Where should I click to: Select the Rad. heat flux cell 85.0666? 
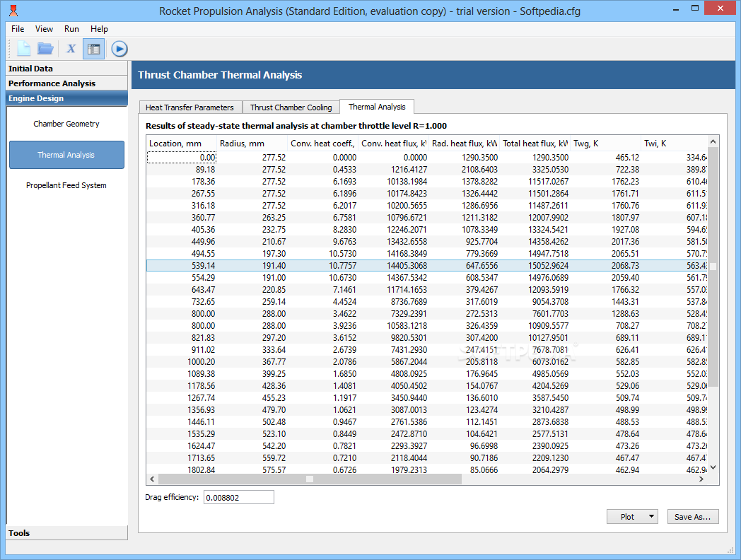tap(464, 469)
